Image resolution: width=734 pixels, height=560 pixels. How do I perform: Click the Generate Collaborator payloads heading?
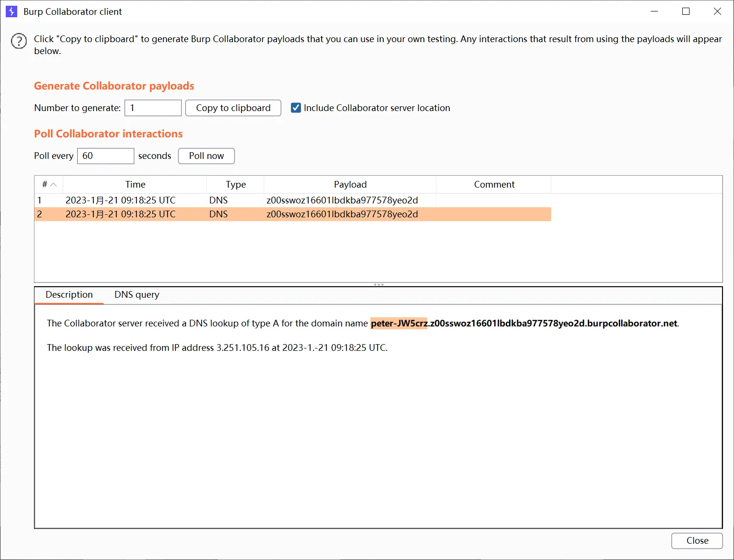point(114,86)
